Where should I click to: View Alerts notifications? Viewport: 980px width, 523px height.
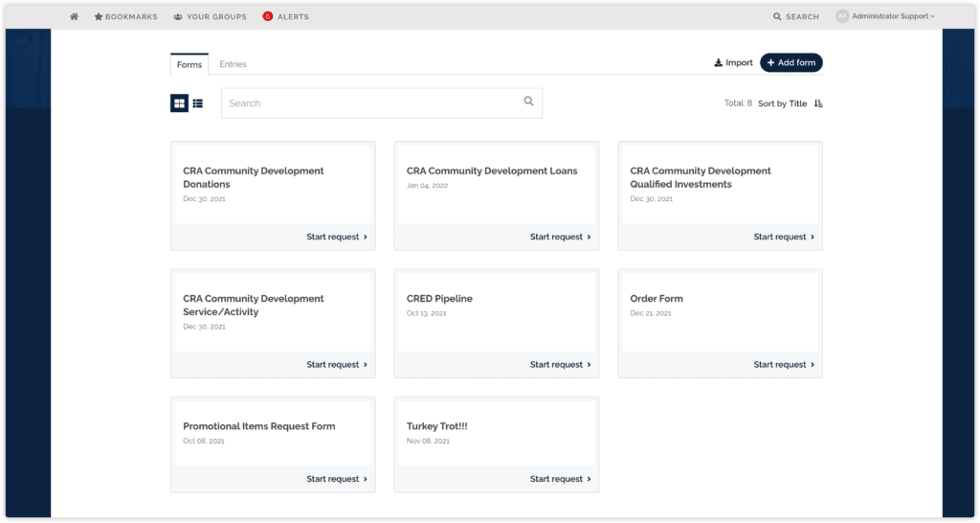coord(285,17)
